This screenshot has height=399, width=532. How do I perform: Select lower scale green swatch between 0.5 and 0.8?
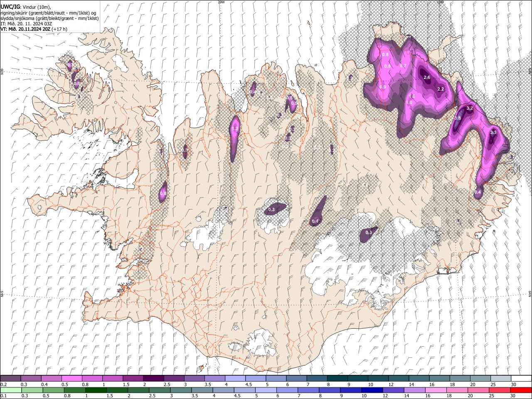pos(74,390)
